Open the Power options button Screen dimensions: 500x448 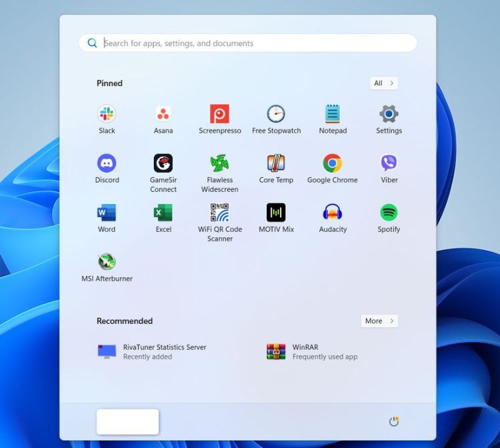394,421
